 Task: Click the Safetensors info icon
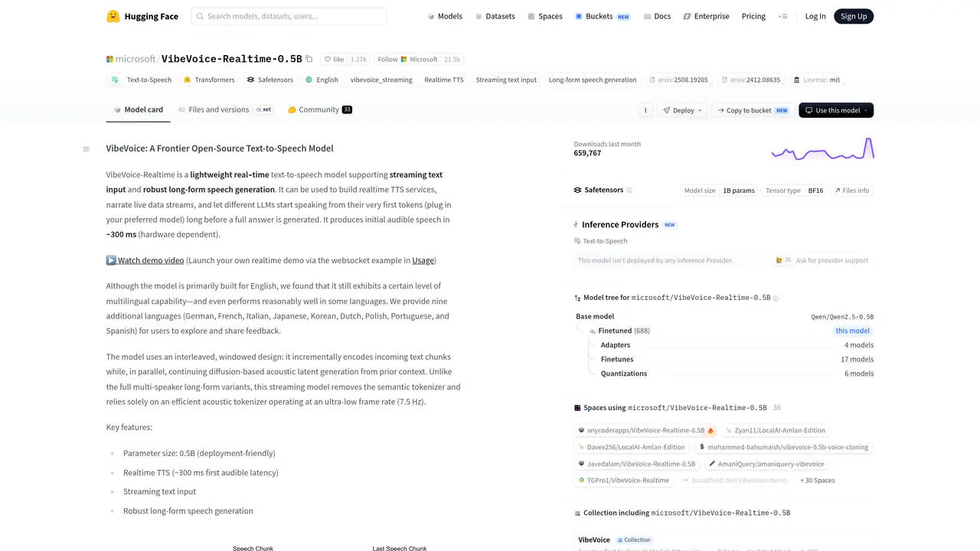630,191
